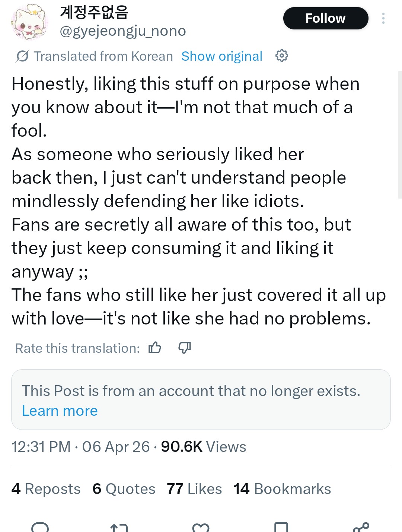Image resolution: width=402 pixels, height=532 pixels.
Task: View the 14 Bookmarks count
Action: click(282, 489)
